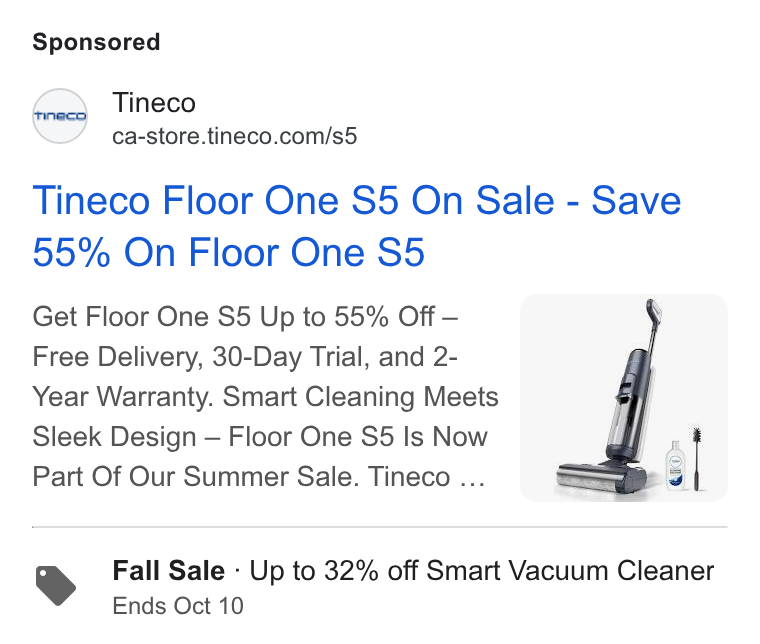
Task: Click the ca-store.tineco.com/s5 URL
Action: 235,136
